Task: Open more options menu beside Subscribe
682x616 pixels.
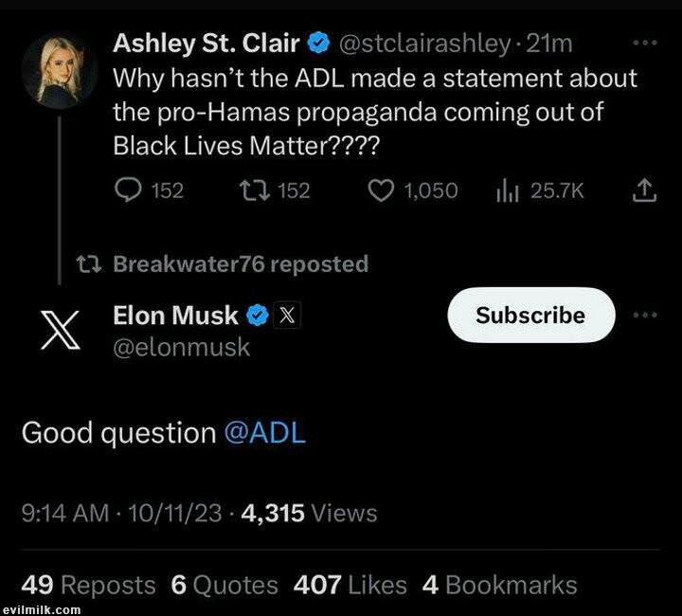Action: 644,315
